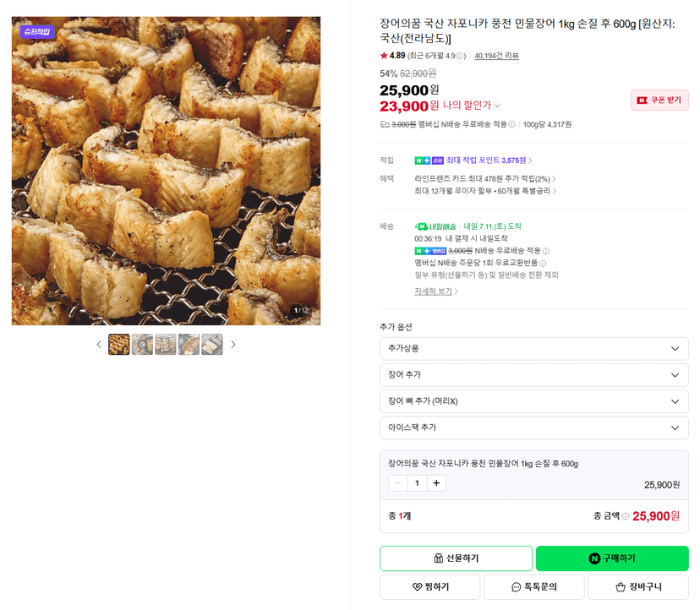Open info icon next to total amount
This screenshot has width=700, height=610.
626,516
